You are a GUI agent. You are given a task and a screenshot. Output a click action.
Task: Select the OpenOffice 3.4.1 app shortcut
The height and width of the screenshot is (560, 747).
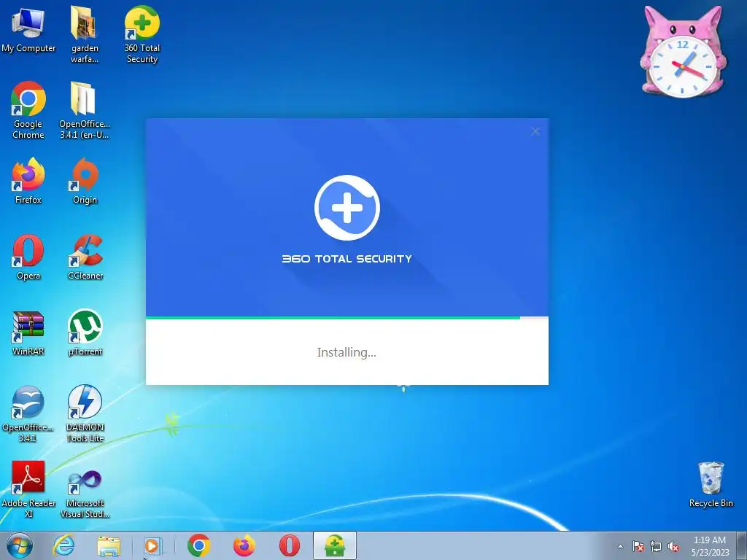click(x=28, y=413)
